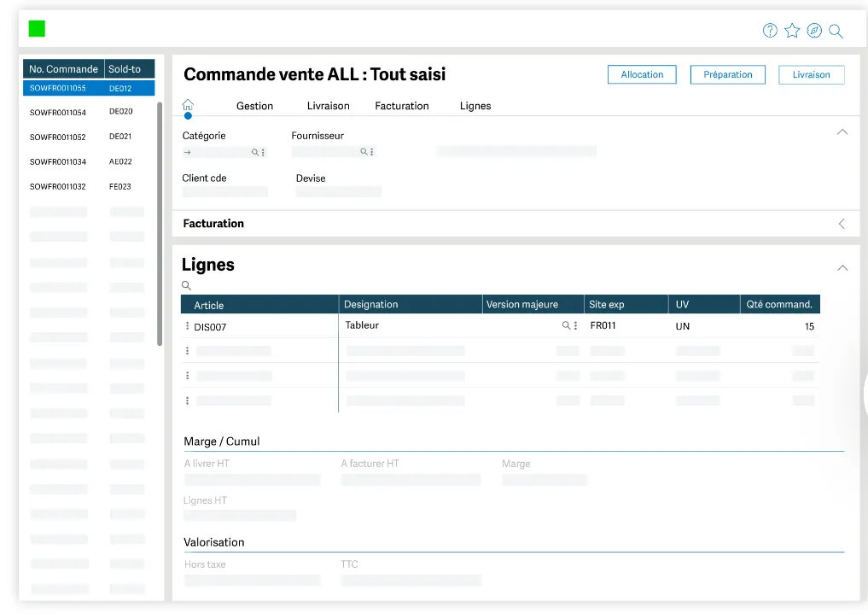Click the Lignes HT field
868x614 pixels.
coord(239,516)
